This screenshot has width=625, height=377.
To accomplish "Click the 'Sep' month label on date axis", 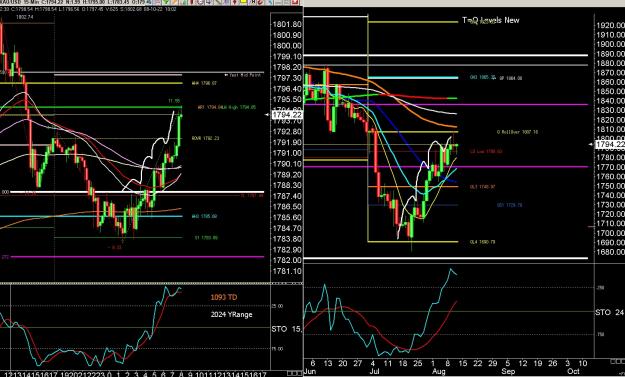I will [x=508, y=371].
